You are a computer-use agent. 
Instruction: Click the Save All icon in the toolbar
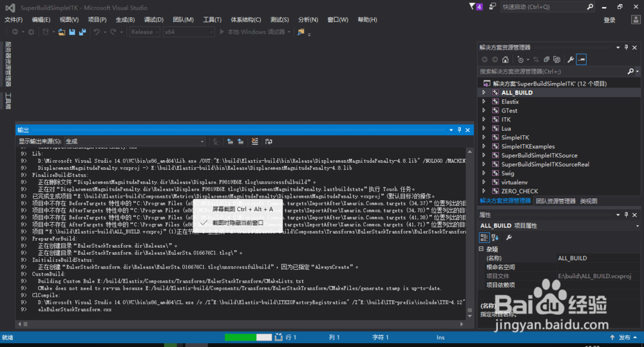click(82, 32)
